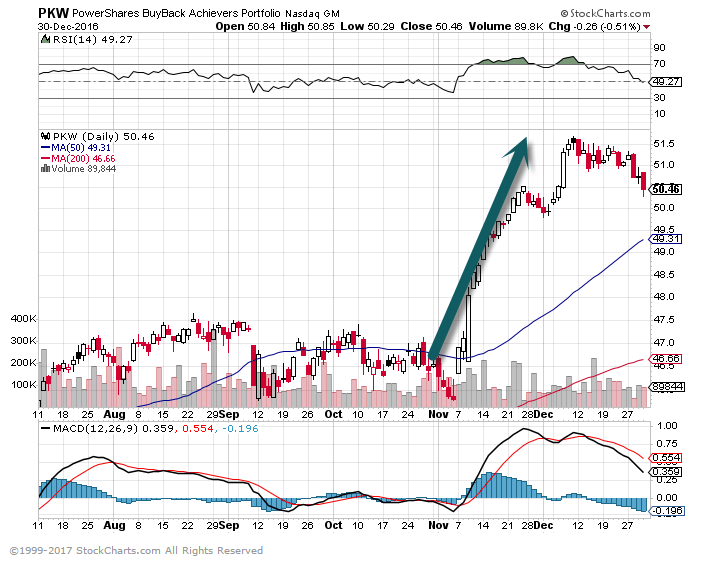Screen dimensions: 715x568
Task: Click the 49.27 RSI value tag on axis
Action: click(x=667, y=82)
